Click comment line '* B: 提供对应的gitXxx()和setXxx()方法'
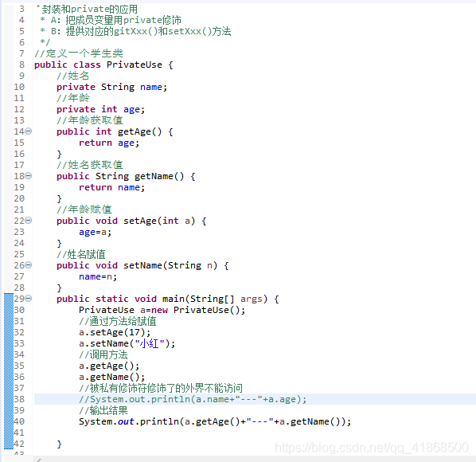The height and width of the screenshot is (462, 476). click(x=135, y=31)
